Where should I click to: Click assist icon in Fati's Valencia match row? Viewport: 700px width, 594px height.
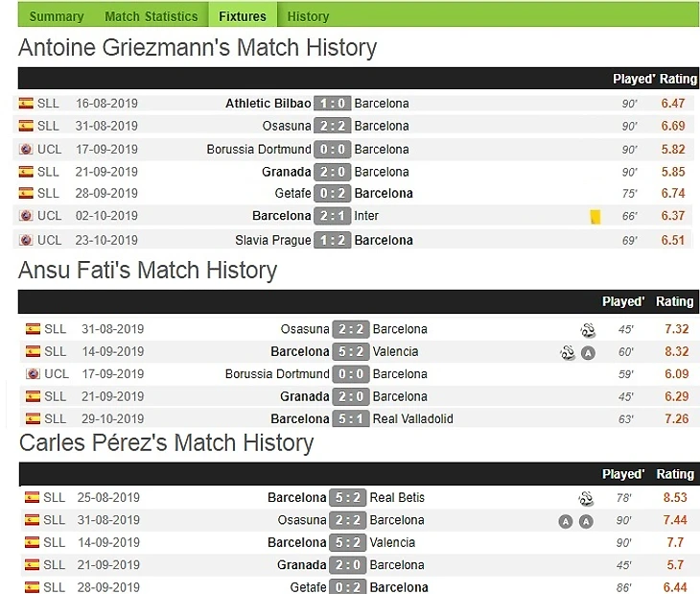[x=589, y=353]
